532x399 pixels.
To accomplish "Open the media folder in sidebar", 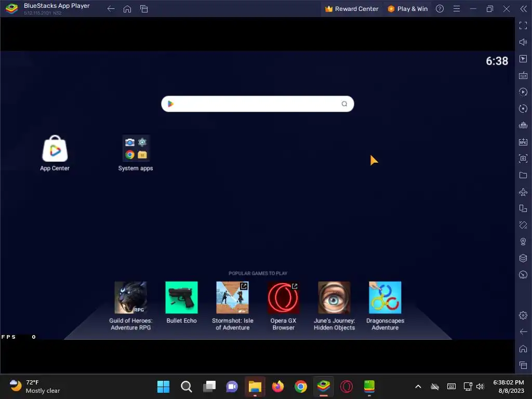I will [523, 175].
